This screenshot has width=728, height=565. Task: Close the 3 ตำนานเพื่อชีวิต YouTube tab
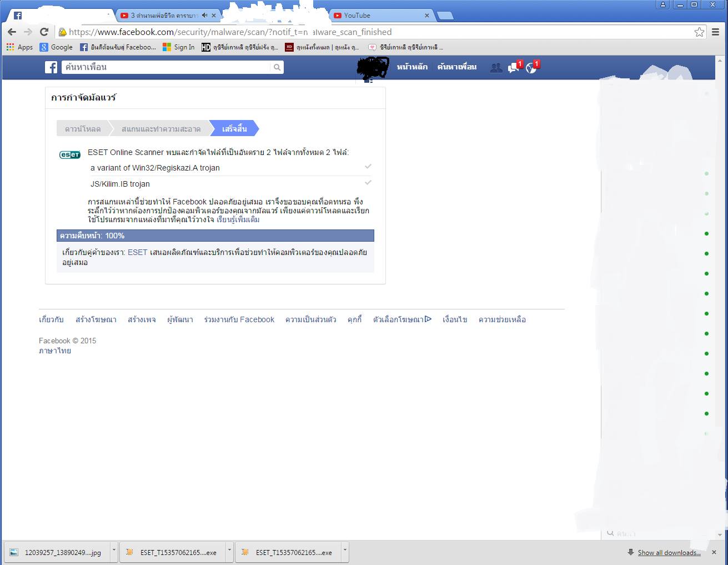214,16
